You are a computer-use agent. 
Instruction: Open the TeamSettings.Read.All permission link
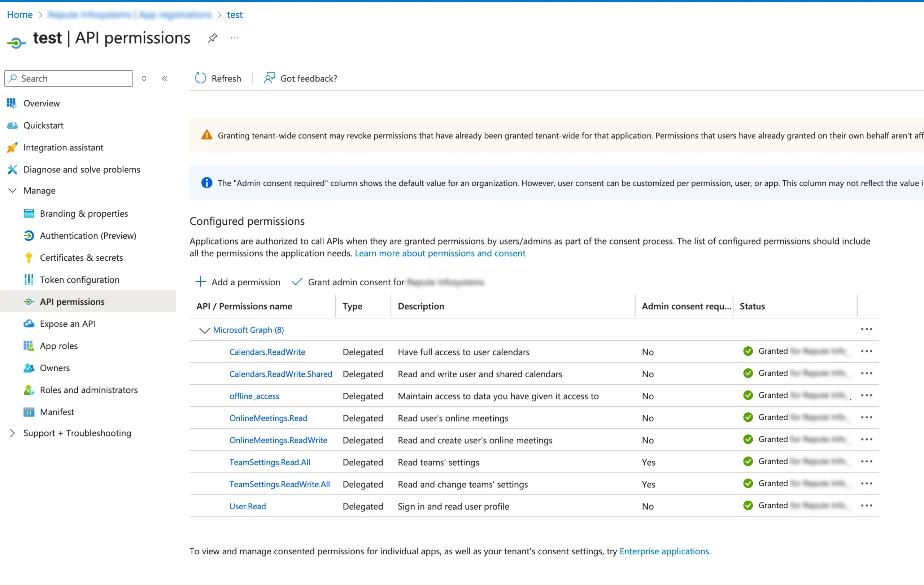pos(270,462)
